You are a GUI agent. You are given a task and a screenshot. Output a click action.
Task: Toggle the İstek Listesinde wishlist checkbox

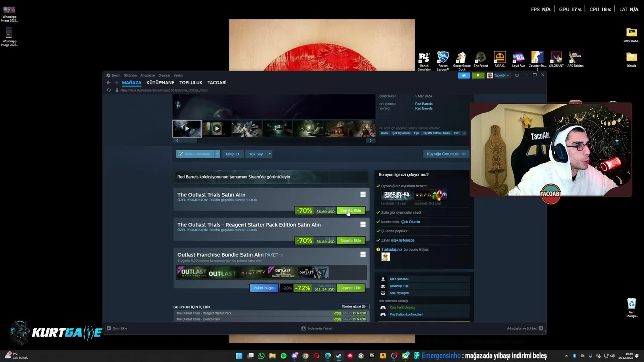click(x=181, y=154)
